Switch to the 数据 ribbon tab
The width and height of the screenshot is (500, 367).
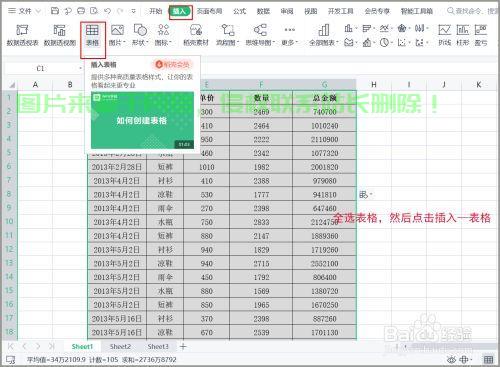pyautogui.click(x=263, y=11)
